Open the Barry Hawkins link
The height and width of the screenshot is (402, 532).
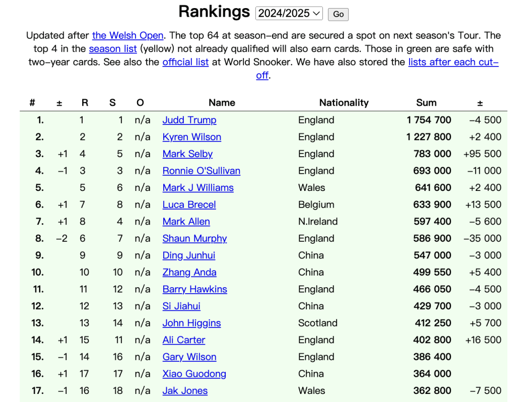(194, 289)
